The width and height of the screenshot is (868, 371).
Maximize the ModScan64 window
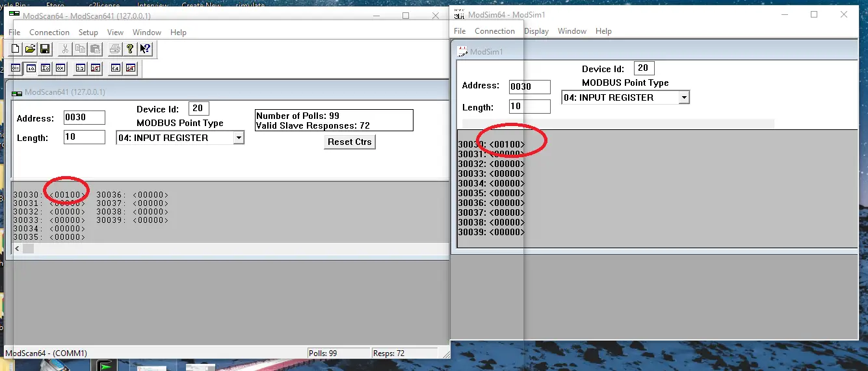(x=406, y=15)
